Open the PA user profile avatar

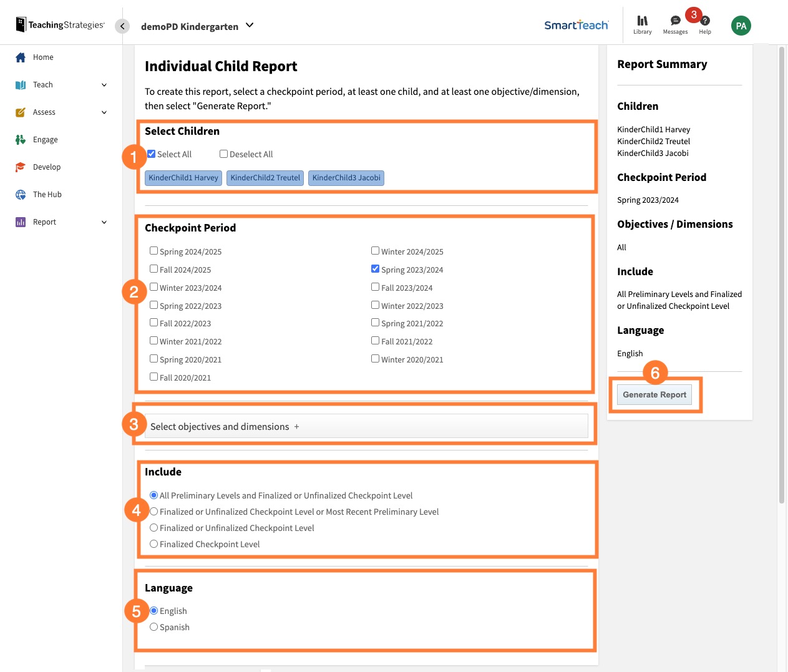tap(741, 26)
